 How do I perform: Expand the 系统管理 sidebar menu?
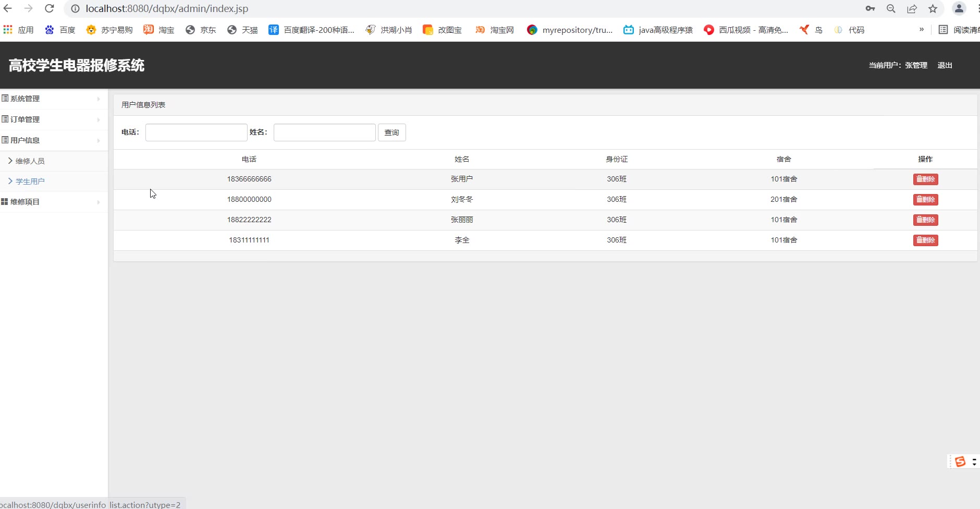pos(54,99)
